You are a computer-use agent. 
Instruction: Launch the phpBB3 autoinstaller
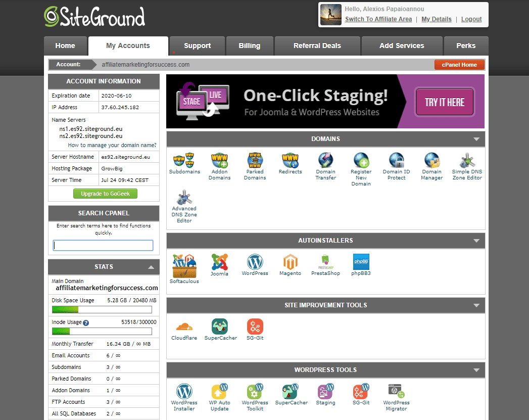point(361,265)
